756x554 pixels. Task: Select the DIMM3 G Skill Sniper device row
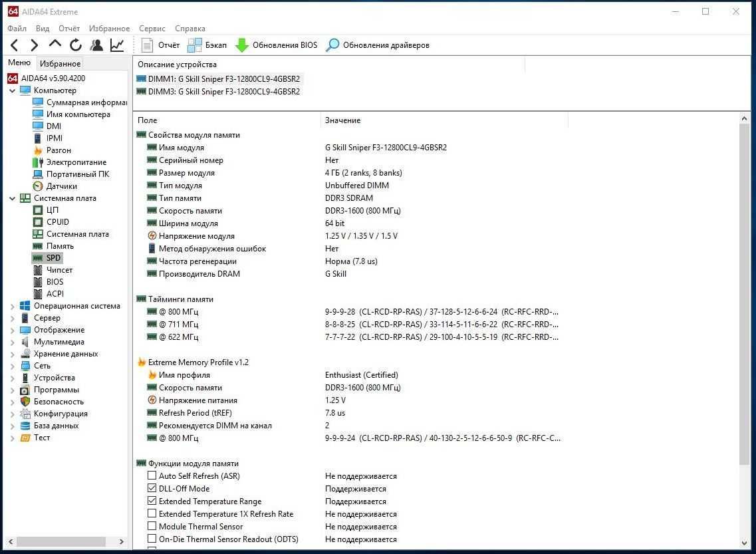[219, 92]
